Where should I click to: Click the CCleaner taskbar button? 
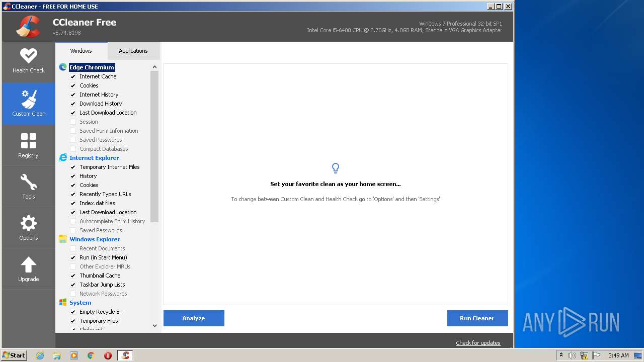125,355
